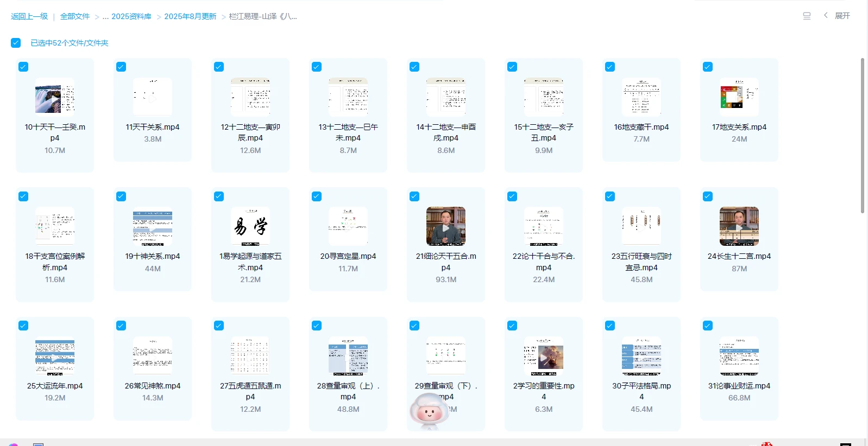This screenshot has width=868, height=446.
Task: Uncheck the 31论事业财运.mp4 checkbox
Action: [708, 326]
